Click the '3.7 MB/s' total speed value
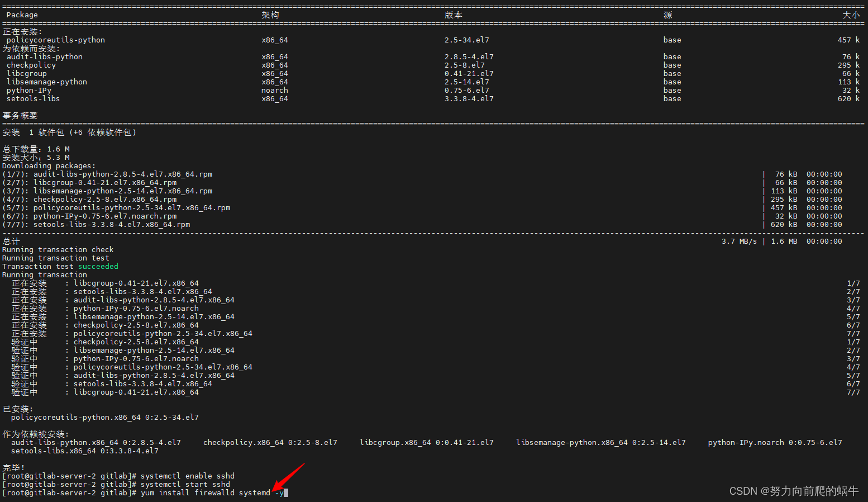The image size is (868, 502). click(x=740, y=241)
